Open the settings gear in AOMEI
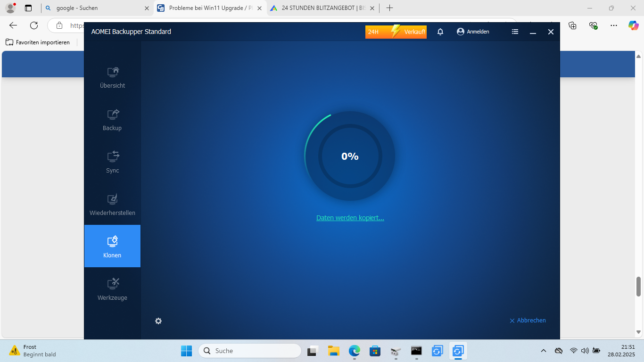Image resolution: width=644 pixels, height=362 pixels. click(x=158, y=321)
